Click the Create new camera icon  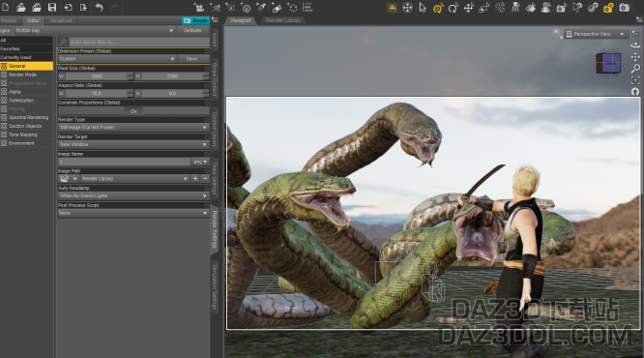point(199,8)
